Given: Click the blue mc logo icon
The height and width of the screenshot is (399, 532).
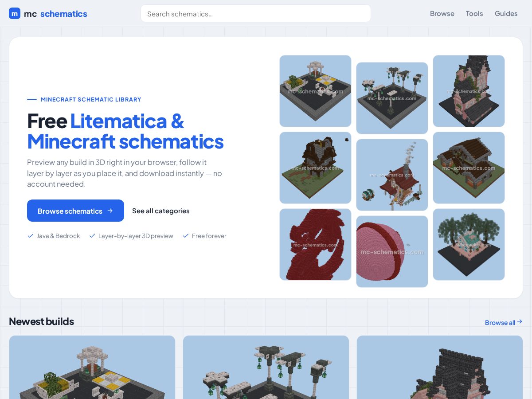Looking at the screenshot, I should [15, 13].
